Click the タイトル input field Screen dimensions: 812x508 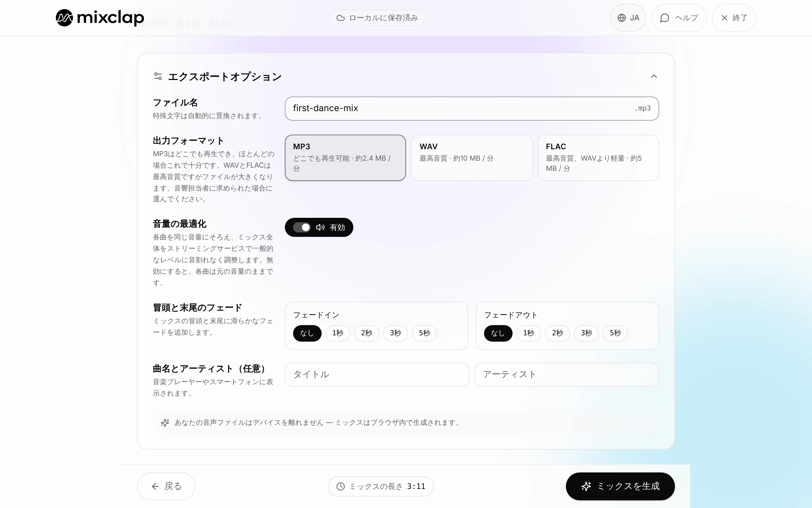(x=377, y=375)
